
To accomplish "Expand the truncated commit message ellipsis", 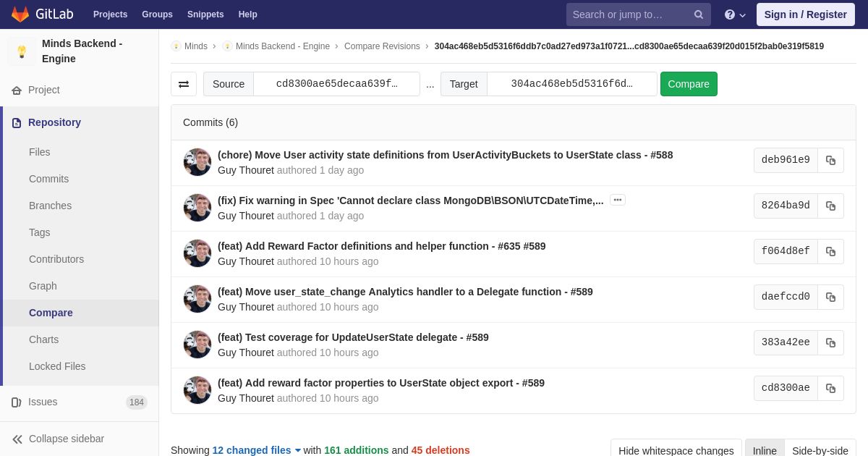I will pos(618,200).
